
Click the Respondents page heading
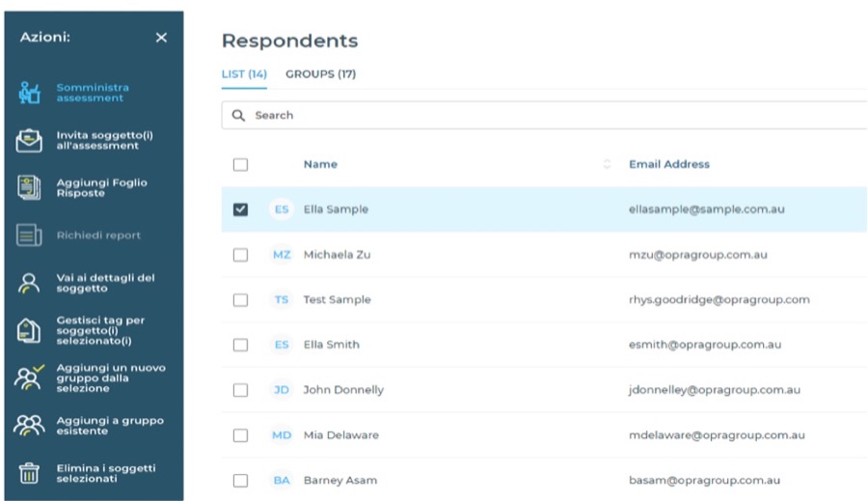click(289, 41)
